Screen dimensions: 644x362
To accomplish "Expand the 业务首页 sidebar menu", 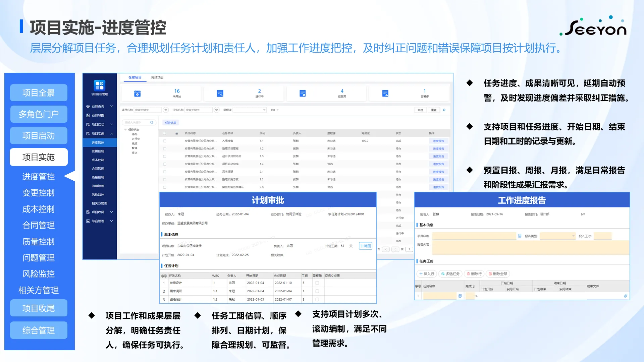I will pos(112,106).
